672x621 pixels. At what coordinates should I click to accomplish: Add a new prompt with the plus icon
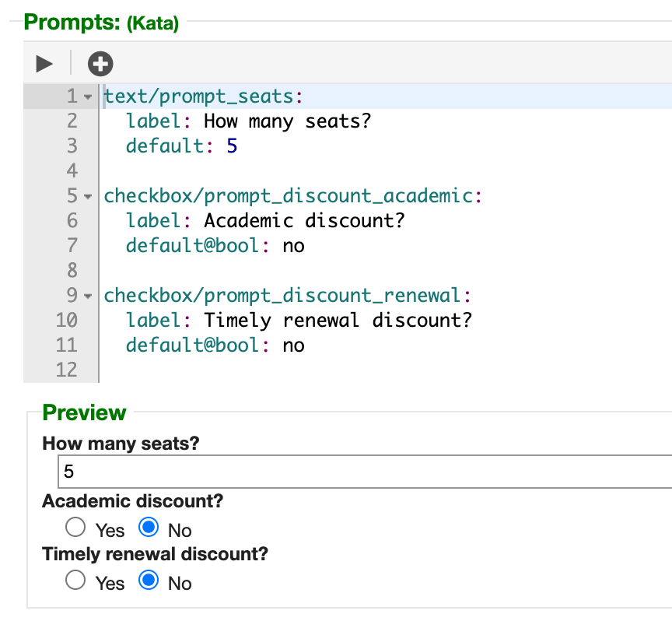(100, 64)
